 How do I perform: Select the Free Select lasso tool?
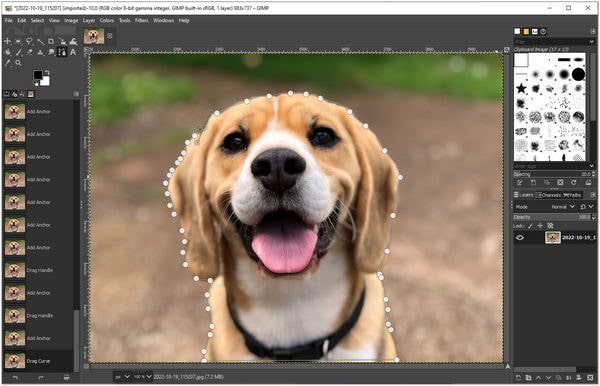(x=29, y=41)
